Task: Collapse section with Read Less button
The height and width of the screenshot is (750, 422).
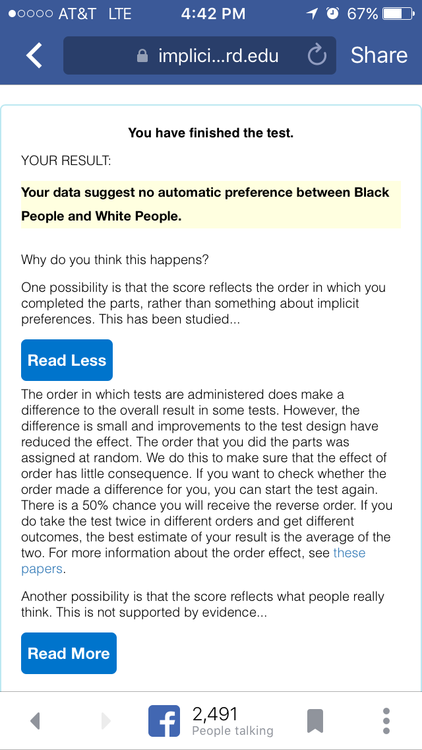Action: 67,360
